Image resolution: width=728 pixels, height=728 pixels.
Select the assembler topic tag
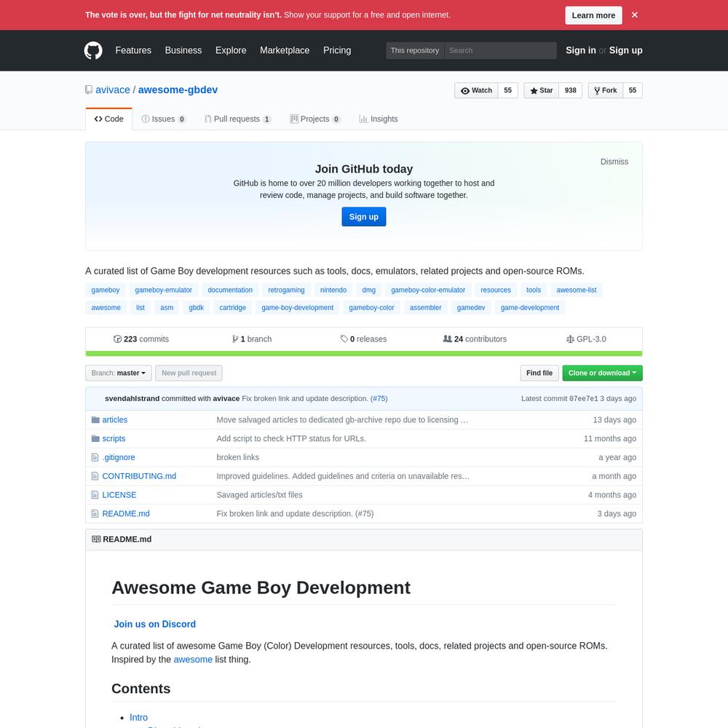426,307
